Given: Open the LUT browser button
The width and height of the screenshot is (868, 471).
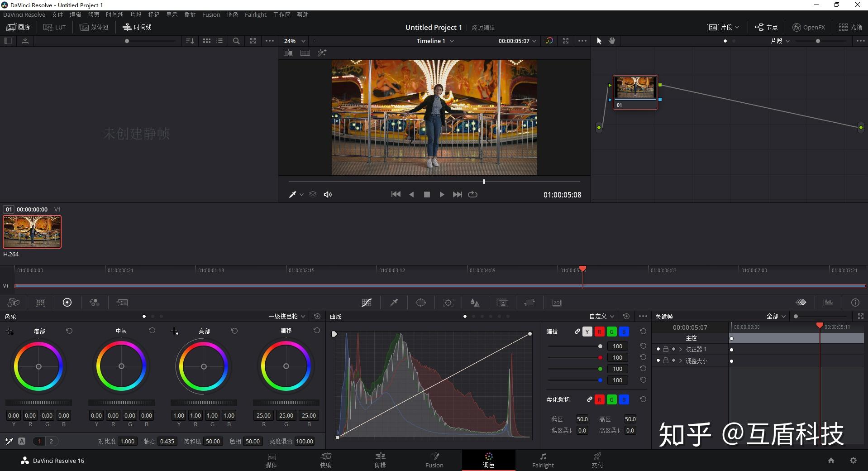Looking at the screenshot, I should coord(54,27).
